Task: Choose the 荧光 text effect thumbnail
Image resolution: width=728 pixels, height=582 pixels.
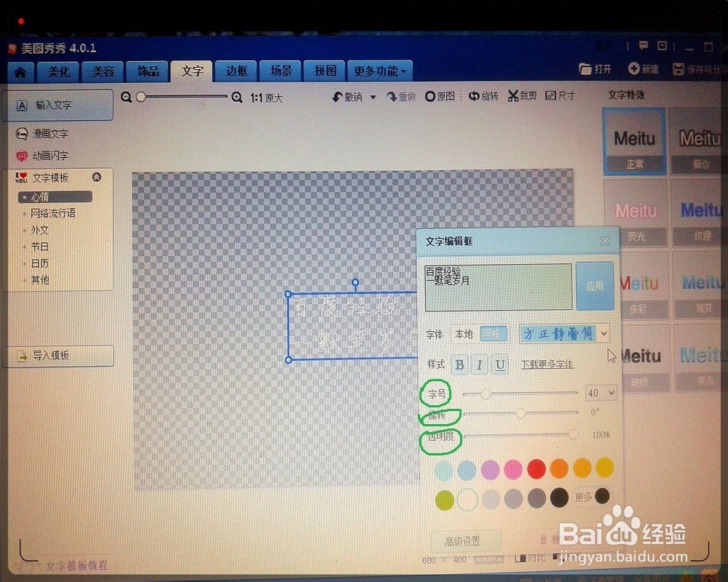Action: (636, 213)
